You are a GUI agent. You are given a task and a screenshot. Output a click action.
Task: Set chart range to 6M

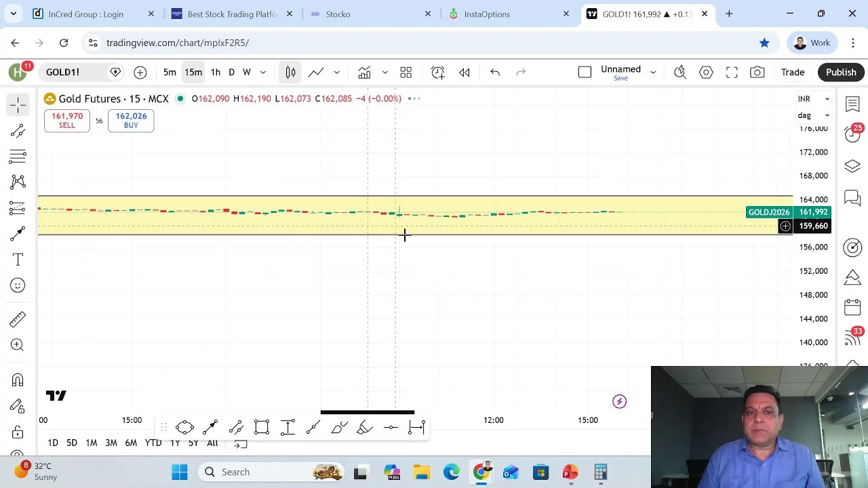(x=131, y=443)
